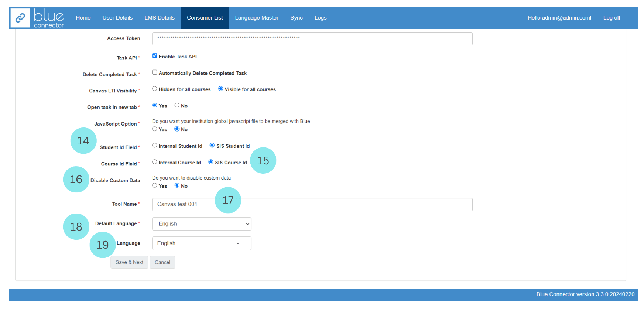The width and height of the screenshot is (644, 314).
Task: Click the Disable Custom Data label
Action: pyautogui.click(x=115, y=181)
